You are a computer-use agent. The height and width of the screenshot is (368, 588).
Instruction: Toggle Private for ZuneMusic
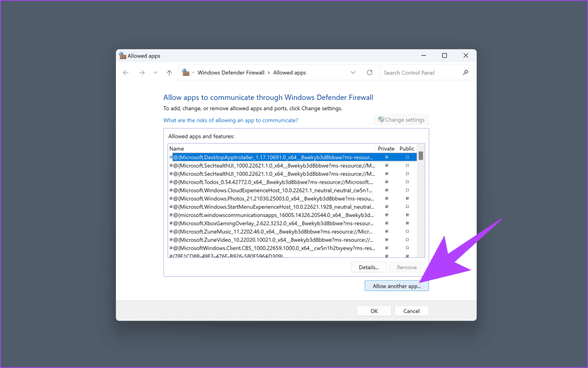pyautogui.click(x=386, y=231)
